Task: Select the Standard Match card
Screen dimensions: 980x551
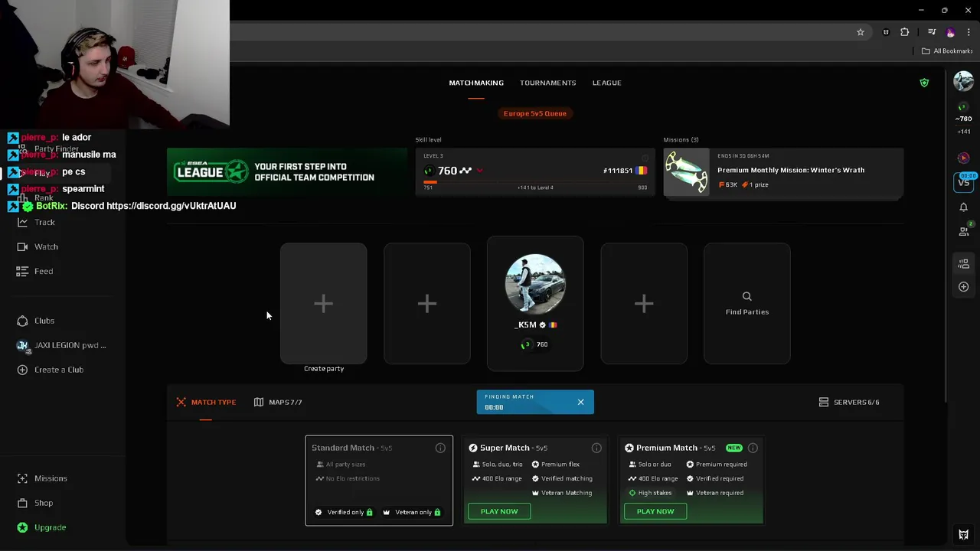Action: [379, 481]
